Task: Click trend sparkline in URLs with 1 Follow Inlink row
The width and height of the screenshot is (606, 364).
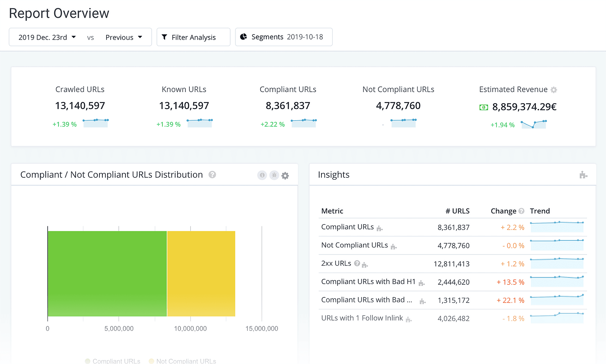Action: (557, 318)
